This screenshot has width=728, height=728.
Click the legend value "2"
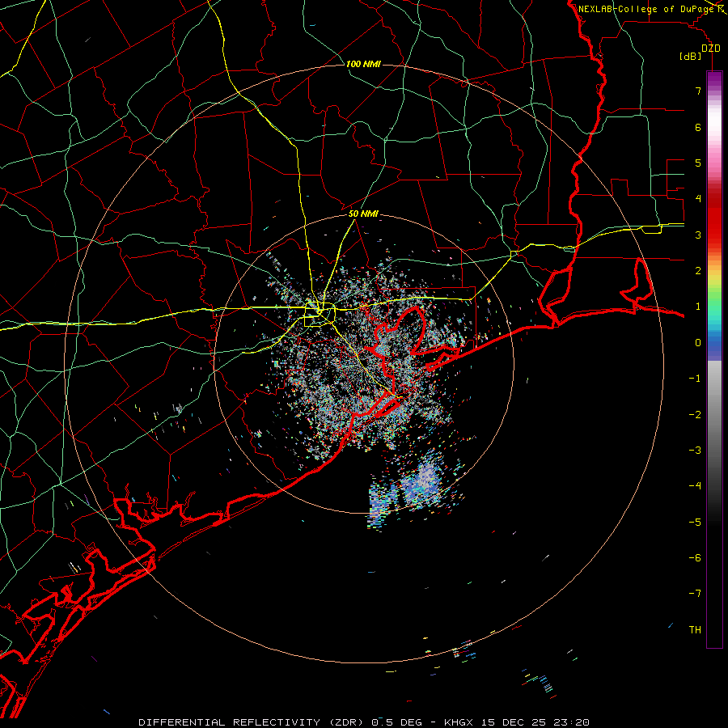698,271
